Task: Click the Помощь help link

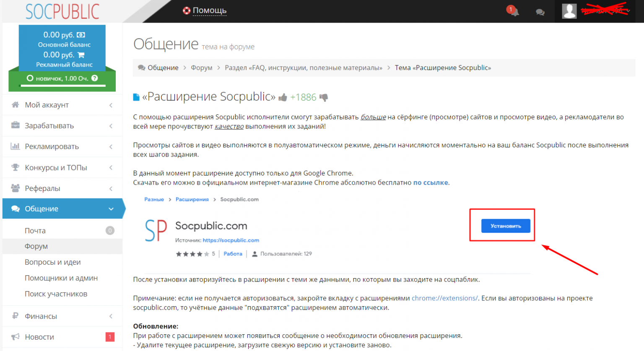Action: (210, 10)
